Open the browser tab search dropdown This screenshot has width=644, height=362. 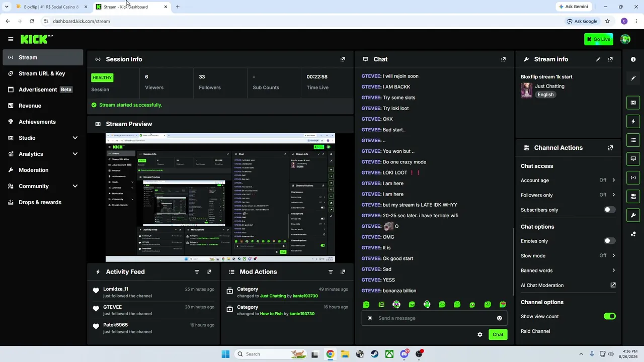[x=7, y=7]
